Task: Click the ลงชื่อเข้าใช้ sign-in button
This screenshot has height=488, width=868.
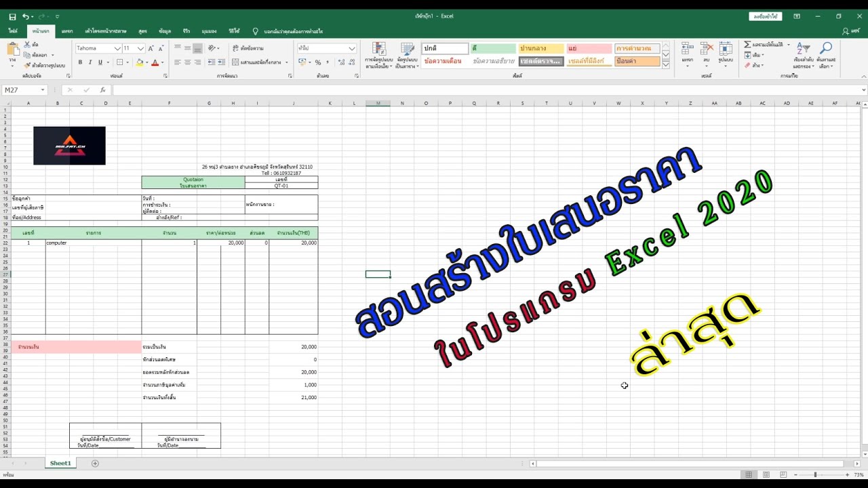Action: (x=766, y=16)
